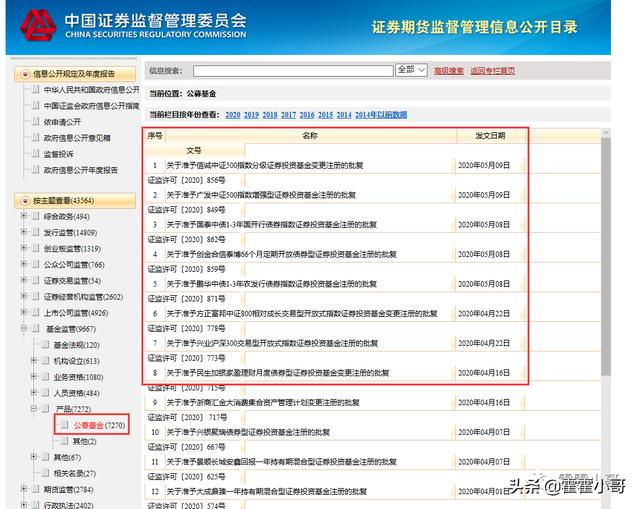
Task: View records for year 2015
Action: (325, 115)
